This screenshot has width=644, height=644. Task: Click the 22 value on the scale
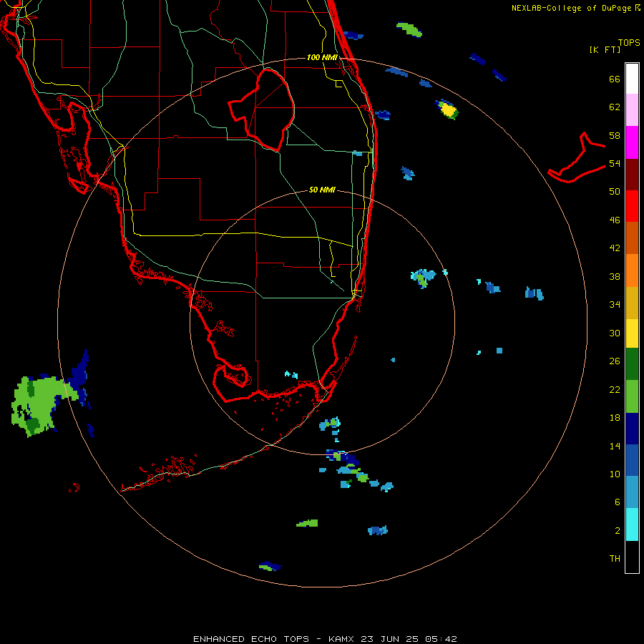615,389
